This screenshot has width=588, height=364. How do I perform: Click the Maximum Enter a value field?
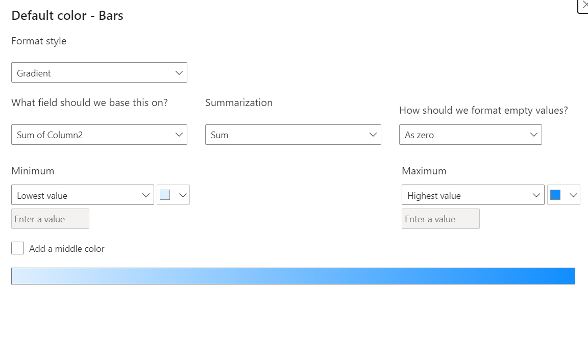[x=440, y=219]
